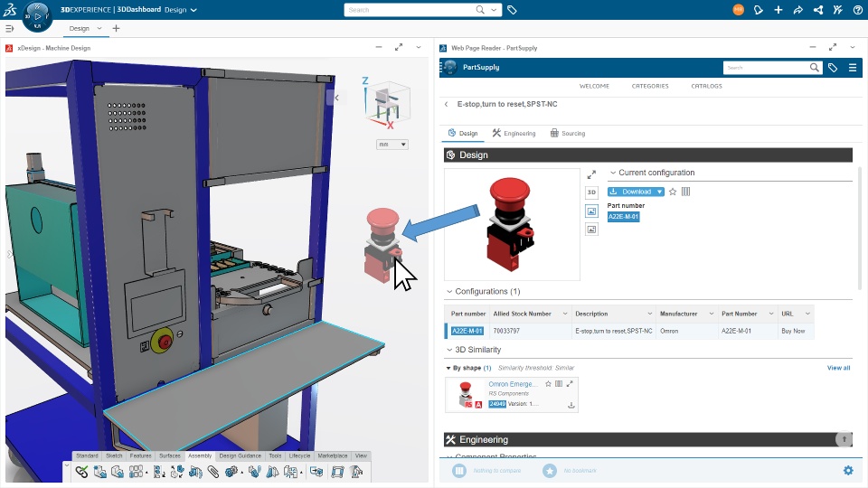This screenshot has height=488, width=868.
Task: Open the tools scissors icon in top bar
Action: tap(837, 10)
